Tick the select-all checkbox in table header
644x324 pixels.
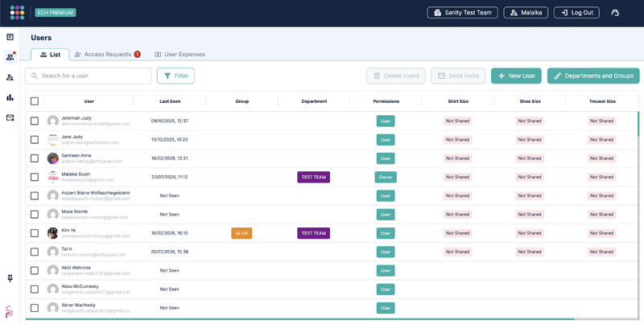click(35, 101)
